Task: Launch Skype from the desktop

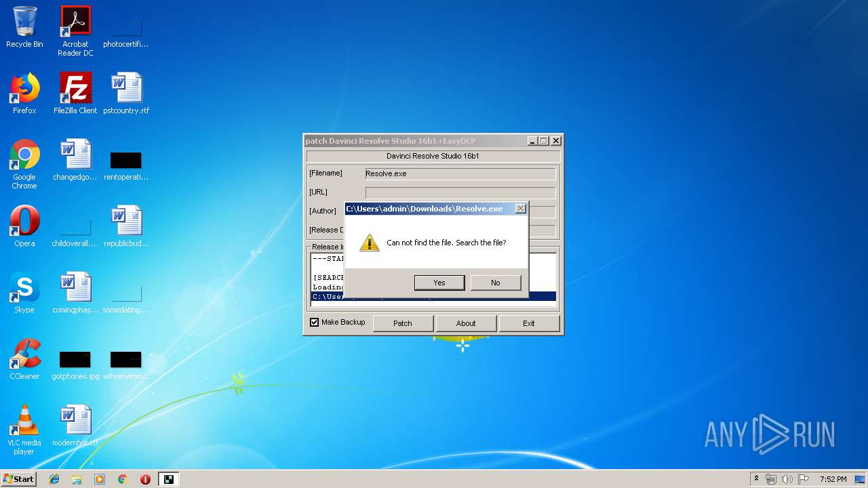Action: click(24, 293)
